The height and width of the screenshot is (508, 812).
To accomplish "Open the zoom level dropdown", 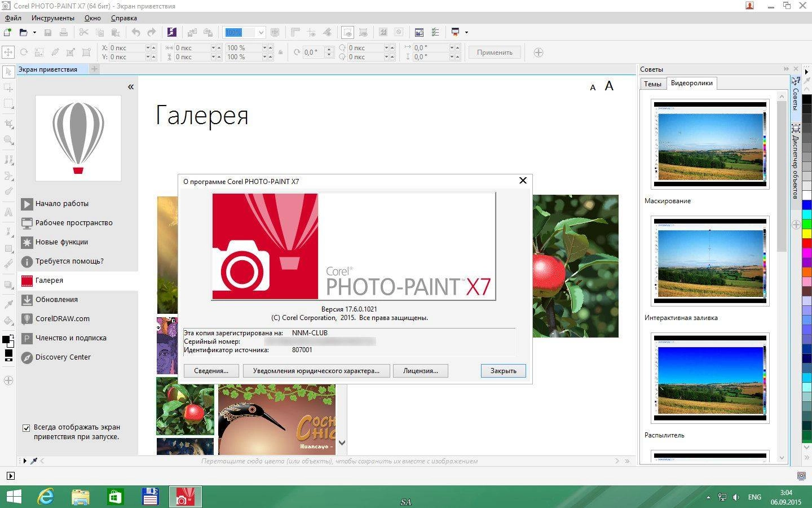I will (261, 32).
